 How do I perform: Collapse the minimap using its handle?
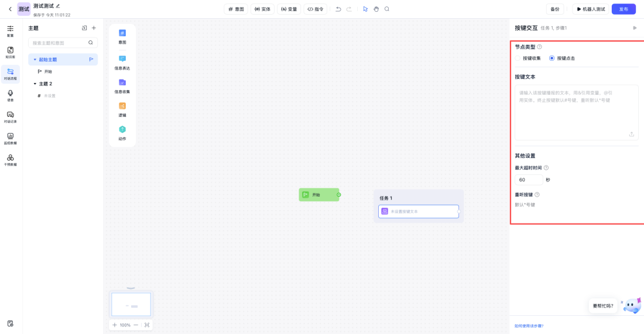(x=131, y=288)
